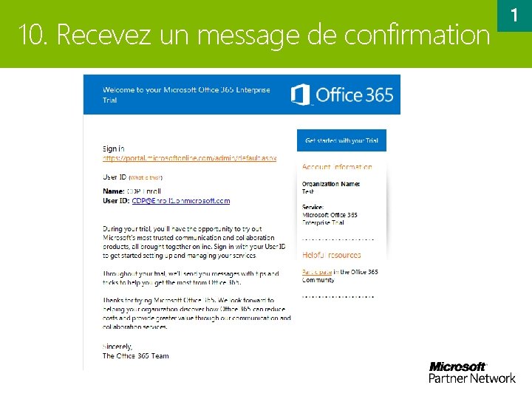Click the Office 365 logo icon

click(301, 95)
